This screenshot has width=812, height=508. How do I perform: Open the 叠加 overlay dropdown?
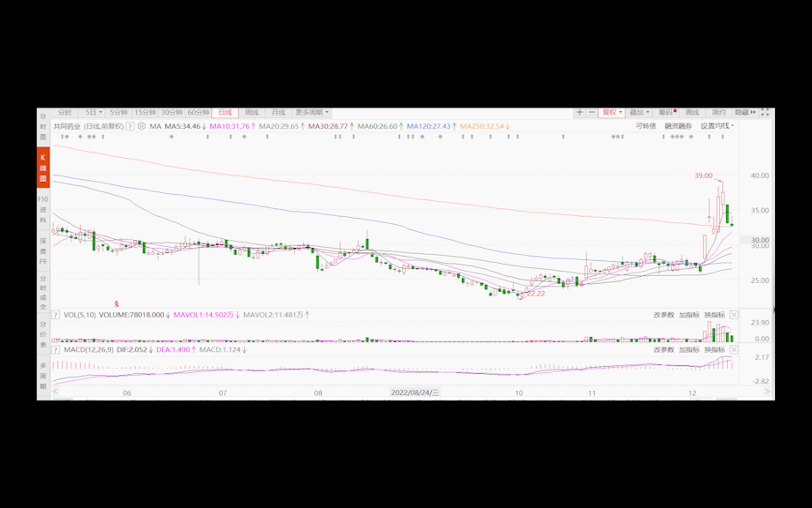tap(639, 113)
